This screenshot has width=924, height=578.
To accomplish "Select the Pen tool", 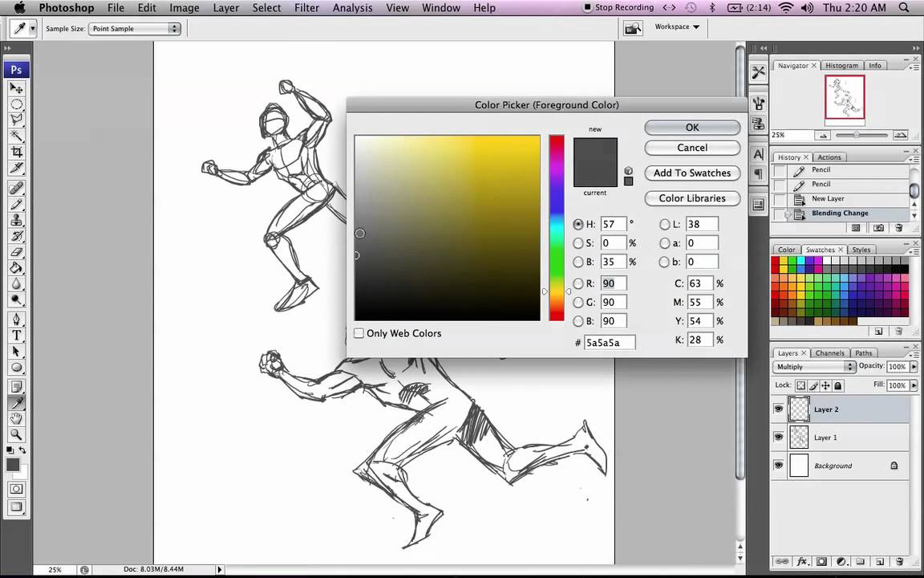I will [17, 320].
